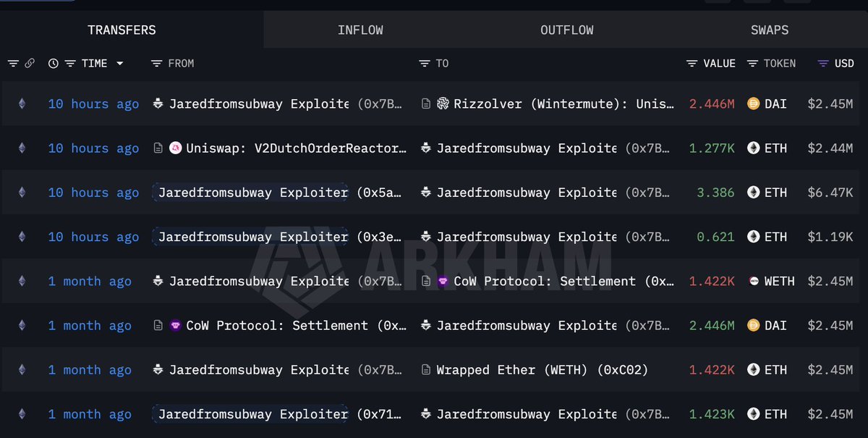Image resolution: width=868 pixels, height=438 pixels.
Task: Click the CoW Protocol logo in the FROM column
Action: pyautogui.click(x=175, y=326)
